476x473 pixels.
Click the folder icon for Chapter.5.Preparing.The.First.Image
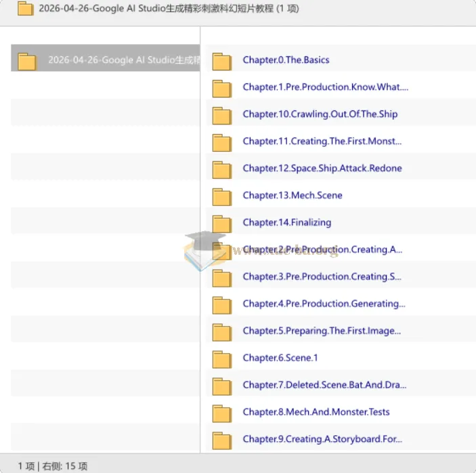click(222, 332)
